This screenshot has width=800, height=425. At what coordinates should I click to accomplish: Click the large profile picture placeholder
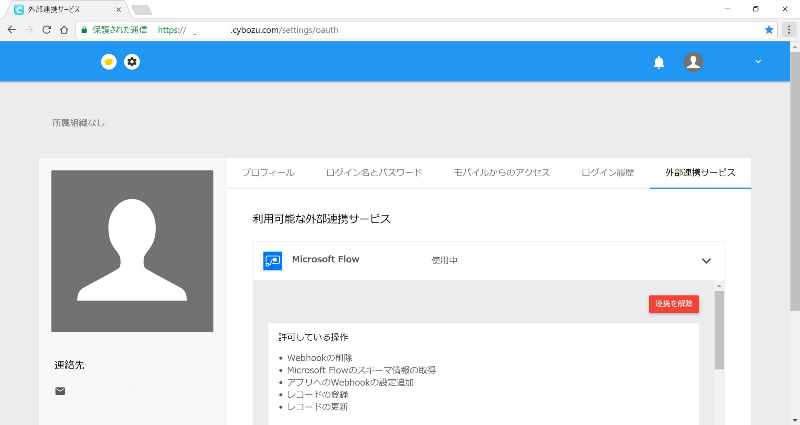[x=132, y=251]
